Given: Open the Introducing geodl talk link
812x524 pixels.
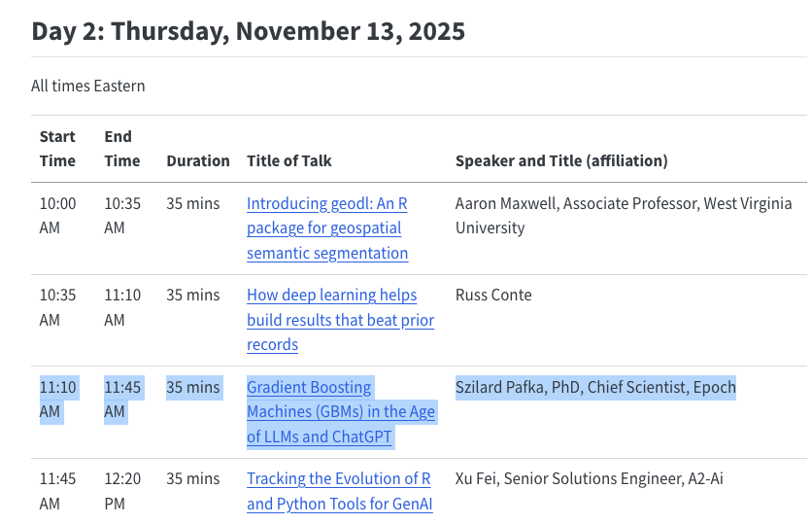Looking at the screenshot, I should point(326,228).
